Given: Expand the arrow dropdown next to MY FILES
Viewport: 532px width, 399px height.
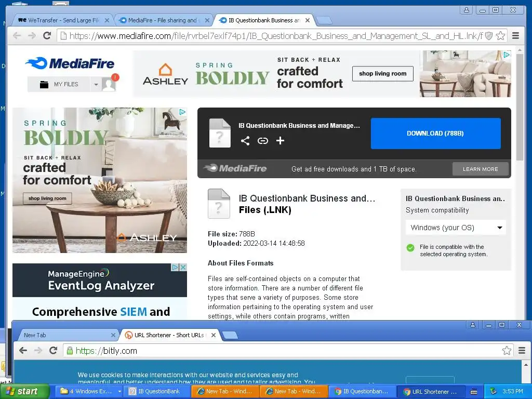Looking at the screenshot, I should coord(96,84).
